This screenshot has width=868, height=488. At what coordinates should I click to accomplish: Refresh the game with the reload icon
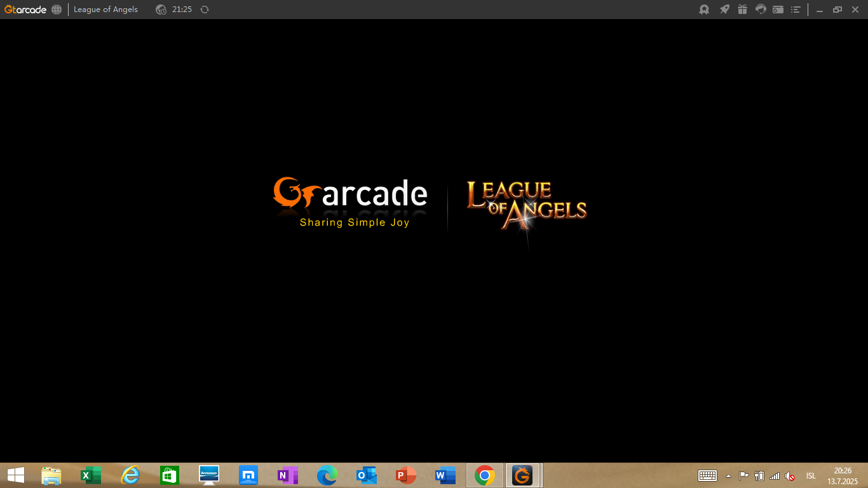click(205, 10)
